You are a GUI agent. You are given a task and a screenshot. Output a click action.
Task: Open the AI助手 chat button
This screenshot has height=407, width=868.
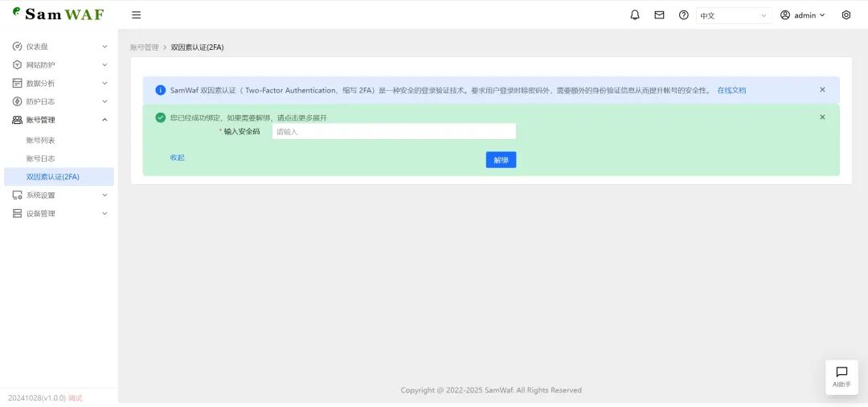tap(841, 377)
